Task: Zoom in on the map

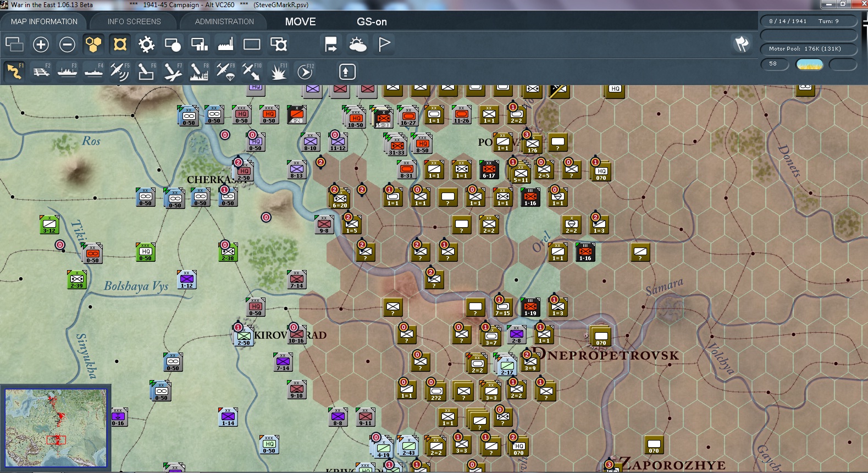Action: click(x=41, y=44)
